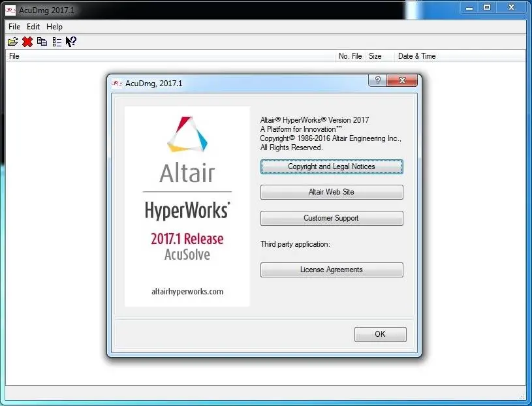Minimize the main AcuDmg window

469,8
